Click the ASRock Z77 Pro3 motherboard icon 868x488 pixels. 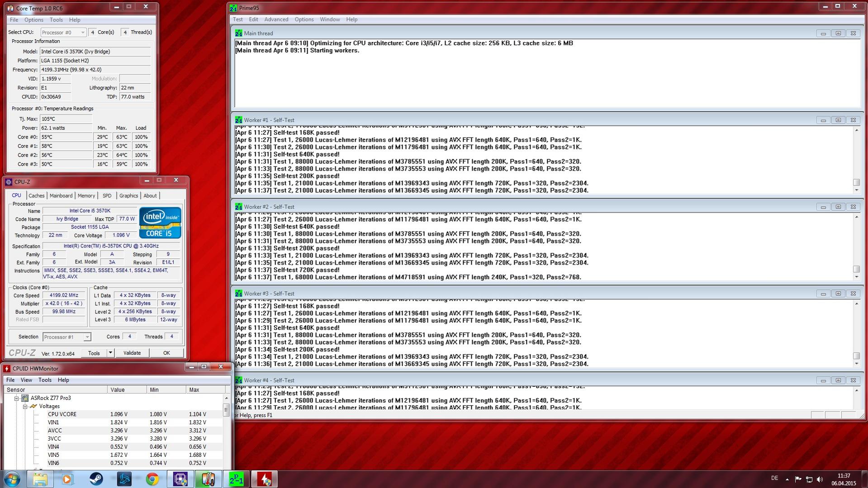tap(25, 398)
